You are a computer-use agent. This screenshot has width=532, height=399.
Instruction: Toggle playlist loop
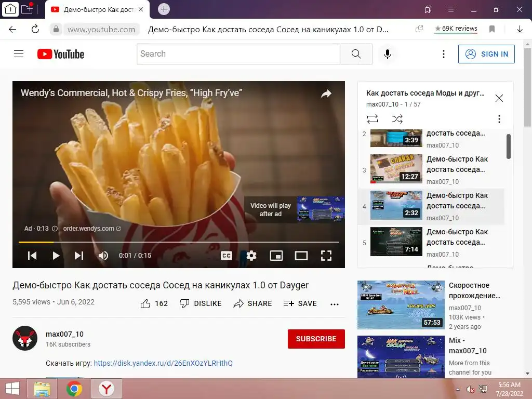pos(372,119)
